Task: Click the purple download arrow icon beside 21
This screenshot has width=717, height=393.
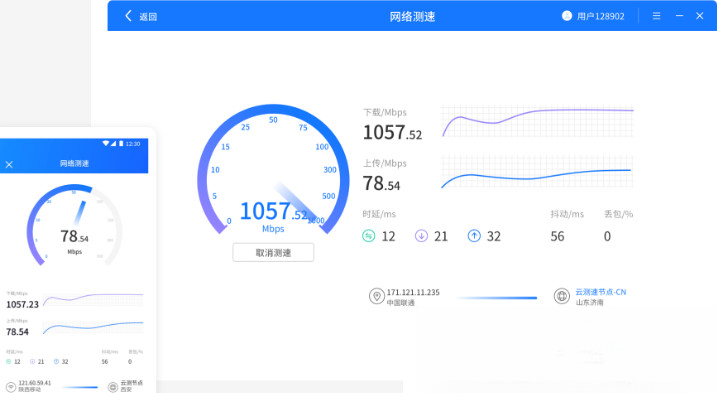Action: point(421,236)
